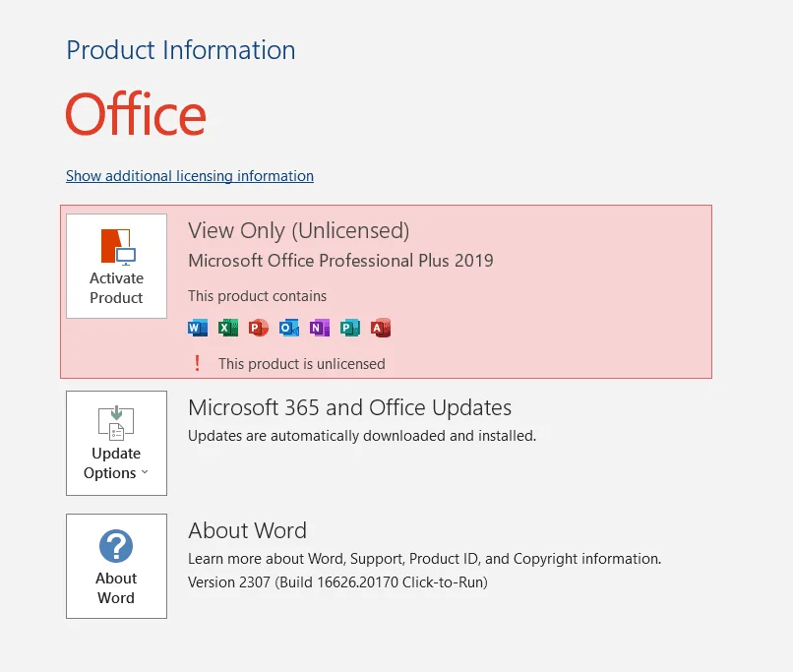The width and height of the screenshot is (793, 672).
Task: Click the This product is unlicensed message
Action: pos(302,364)
